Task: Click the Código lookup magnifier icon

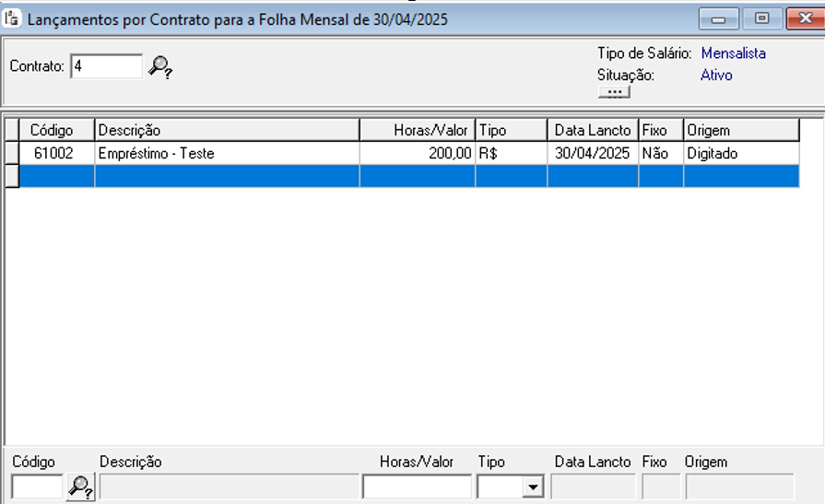Action: tap(80, 486)
